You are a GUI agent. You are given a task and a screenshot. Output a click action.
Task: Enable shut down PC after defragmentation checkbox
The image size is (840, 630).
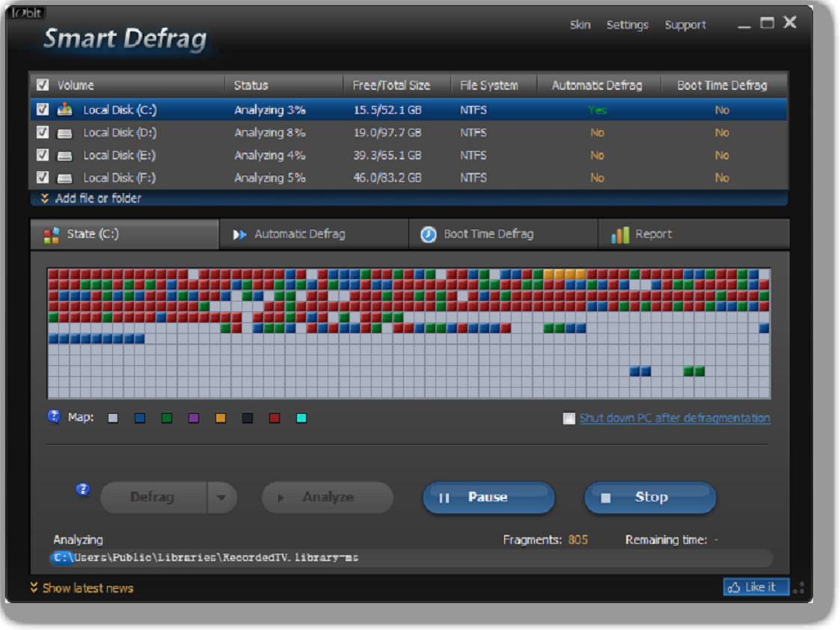569,418
